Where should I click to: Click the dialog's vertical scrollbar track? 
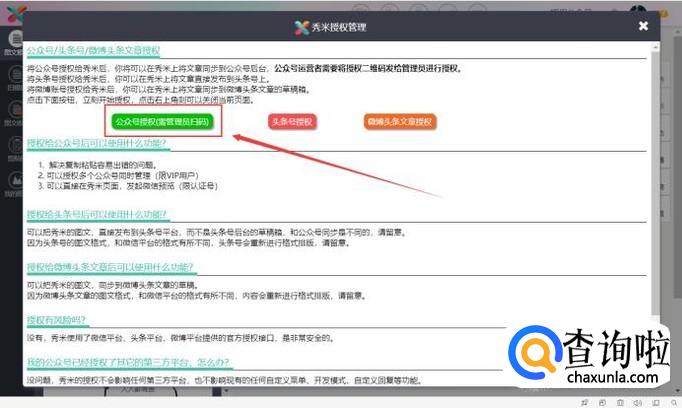(x=655, y=183)
